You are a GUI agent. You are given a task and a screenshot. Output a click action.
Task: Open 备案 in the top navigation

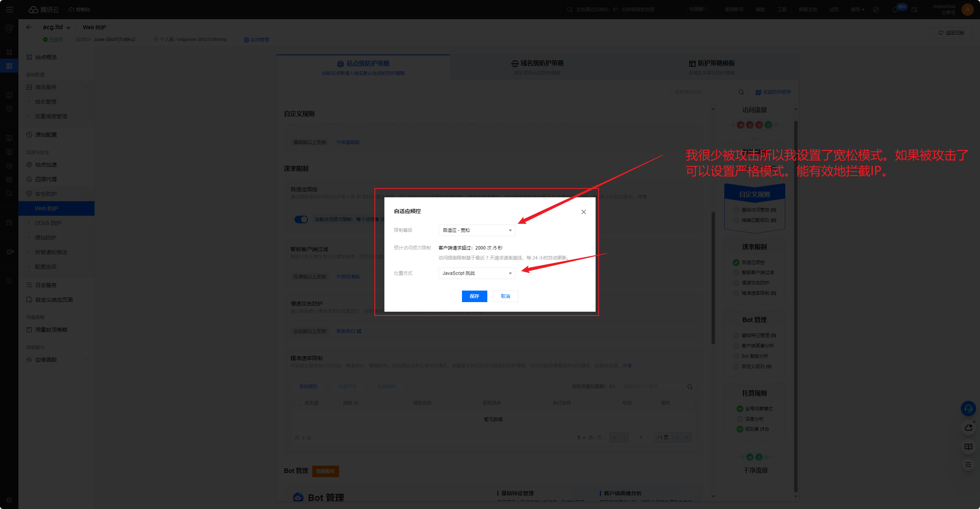click(x=760, y=10)
